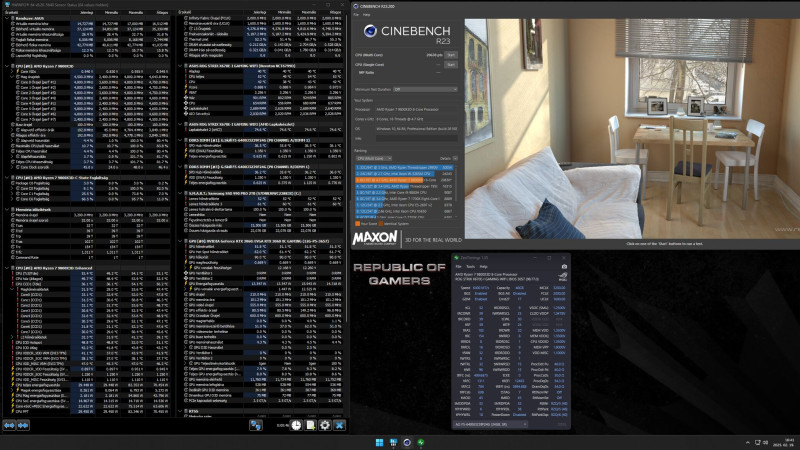Viewport: 800px width, 450px height.
Task: Open ZenTimings Help menu
Action: (483, 266)
